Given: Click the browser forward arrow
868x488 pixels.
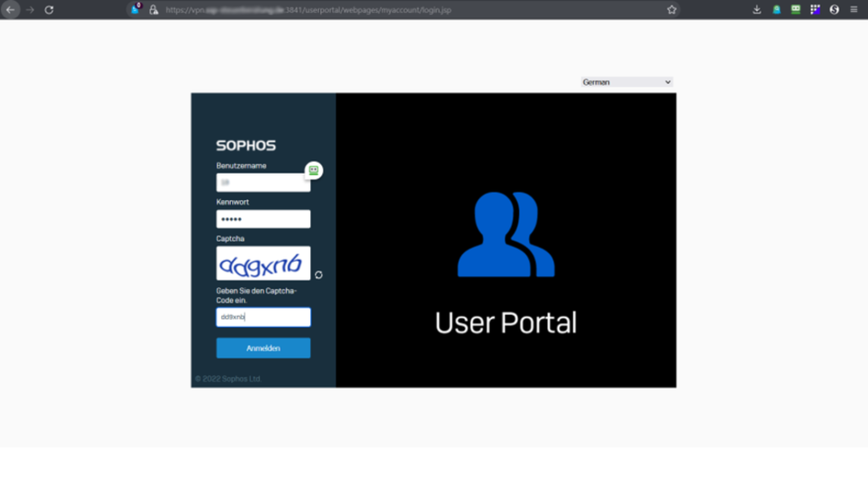Looking at the screenshot, I should (30, 10).
